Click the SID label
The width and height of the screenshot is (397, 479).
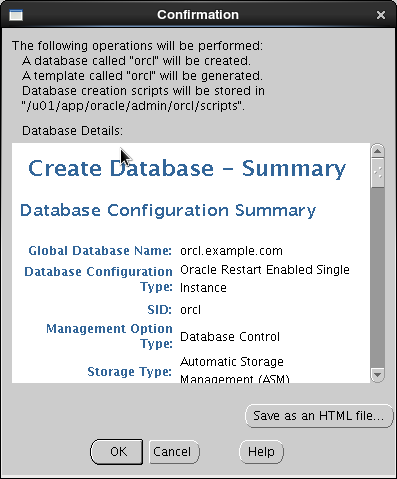[159, 310]
